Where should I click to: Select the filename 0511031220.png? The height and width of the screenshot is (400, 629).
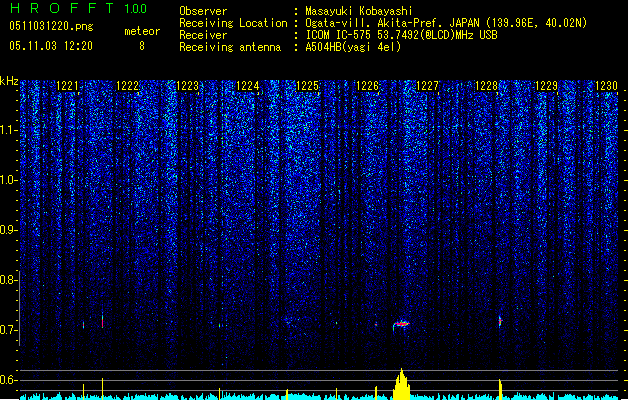point(51,26)
